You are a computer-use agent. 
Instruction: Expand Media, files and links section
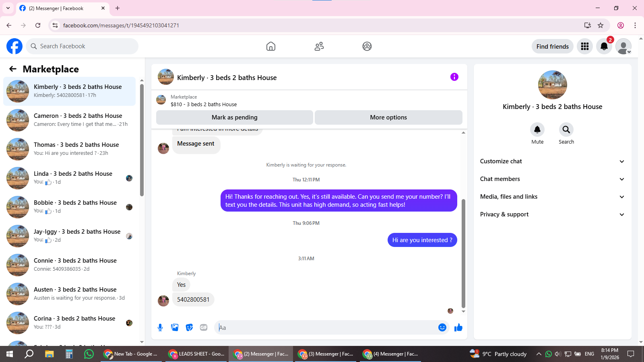point(552,197)
